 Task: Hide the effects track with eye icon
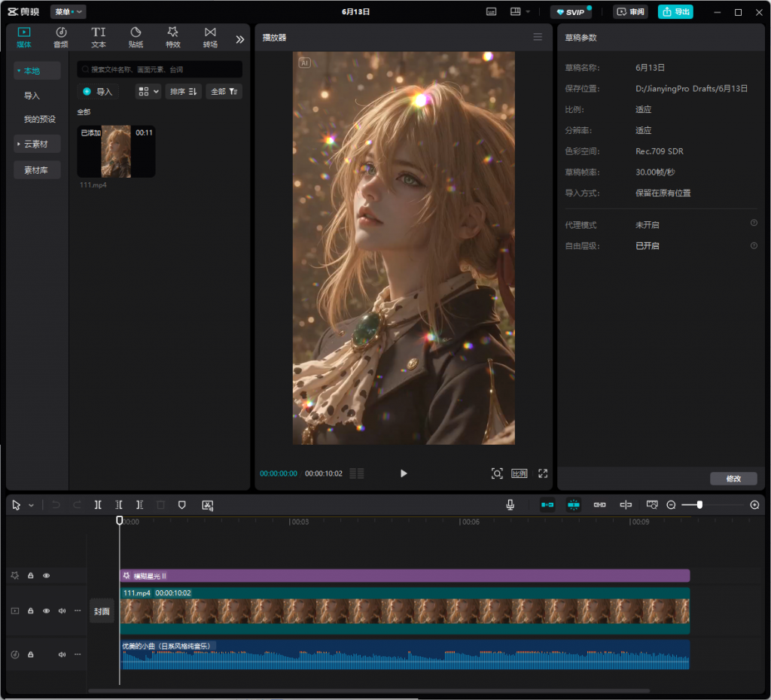(x=46, y=576)
